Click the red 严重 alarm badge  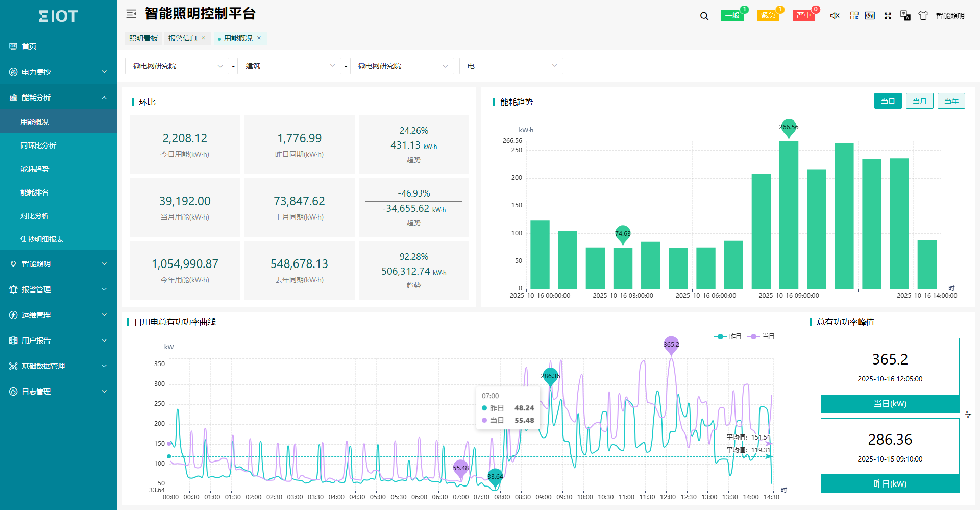(804, 16)
